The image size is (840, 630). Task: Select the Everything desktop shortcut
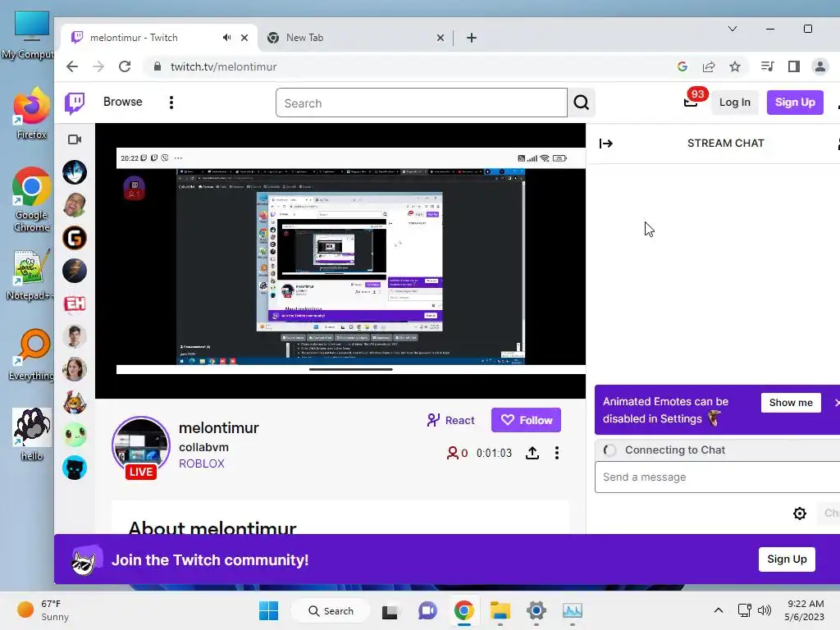coord(31,354)
